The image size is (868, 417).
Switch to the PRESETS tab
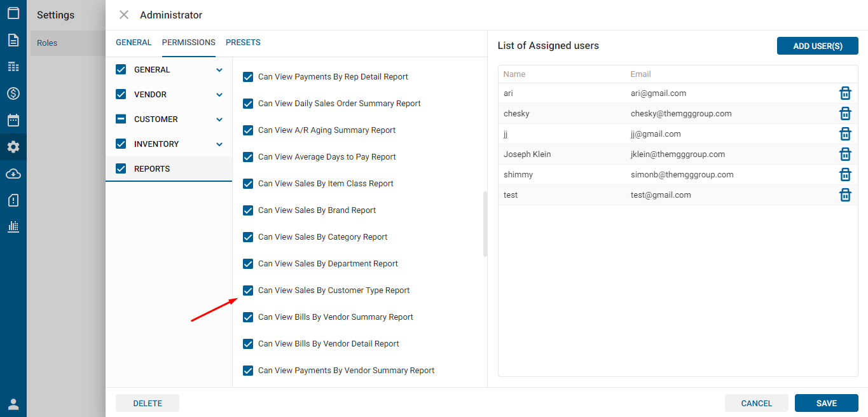click(x=243, y=43)
